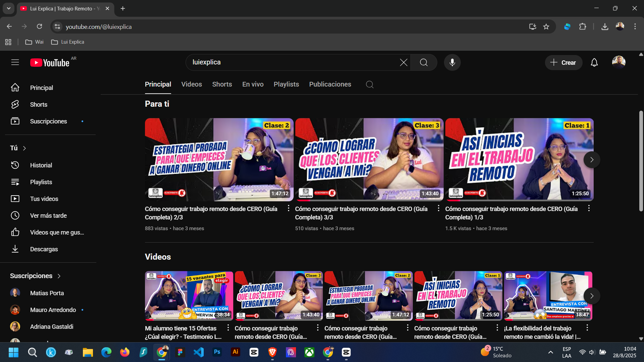Open File Explorer from taskbar

point(88,352)
